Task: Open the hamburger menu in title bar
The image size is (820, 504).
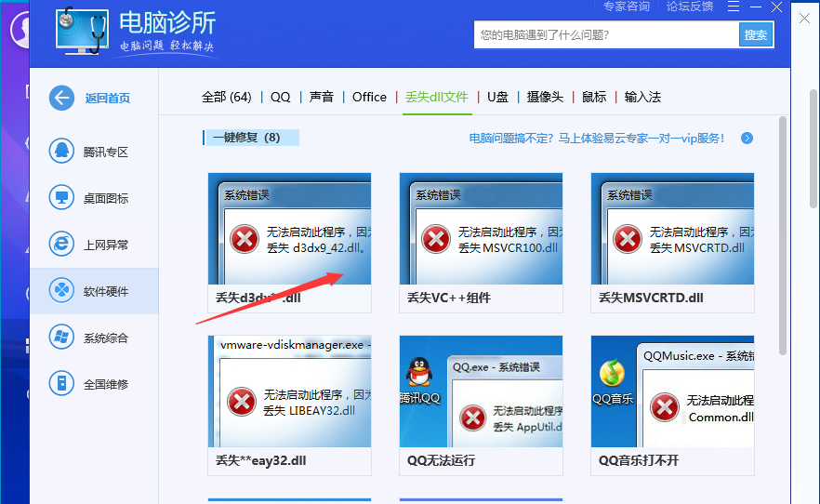Action: coord(734,7)
